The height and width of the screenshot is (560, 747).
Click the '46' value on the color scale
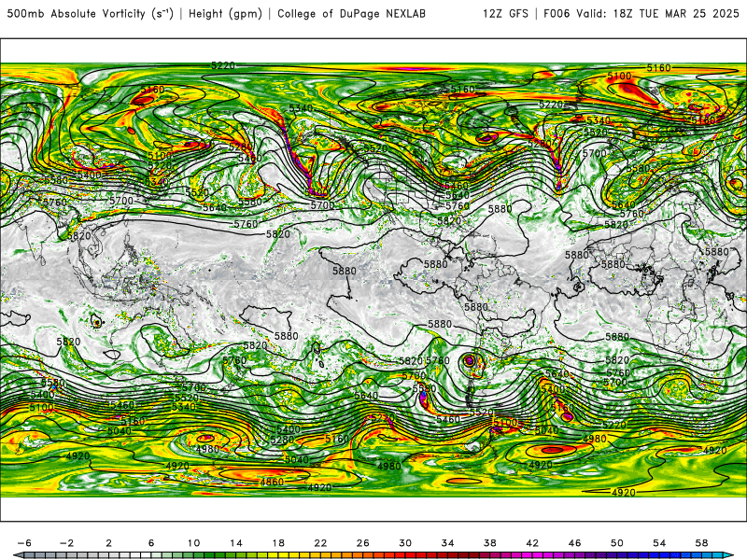574,543
